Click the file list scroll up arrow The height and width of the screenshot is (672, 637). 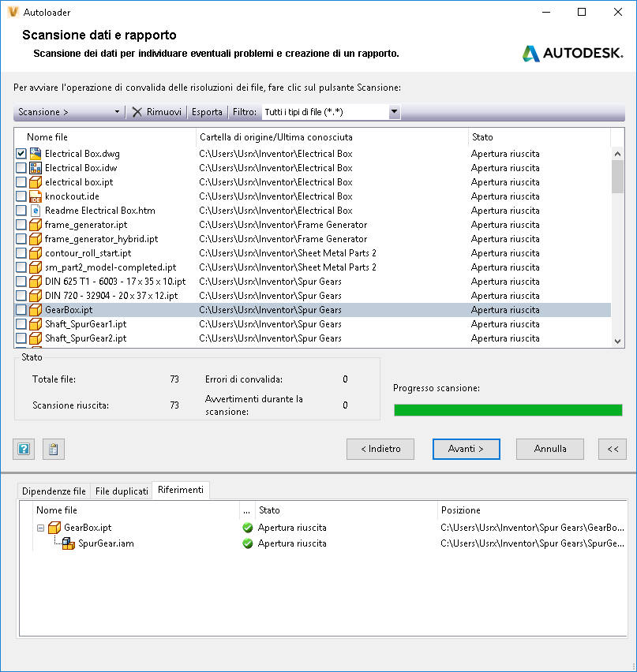pyautogui.click(x=618, y=154)
